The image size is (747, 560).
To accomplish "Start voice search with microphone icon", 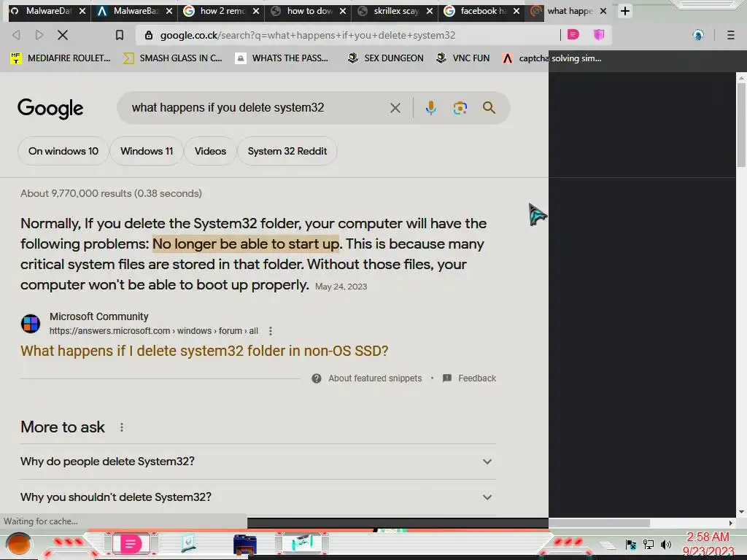I will click(430, 108).
